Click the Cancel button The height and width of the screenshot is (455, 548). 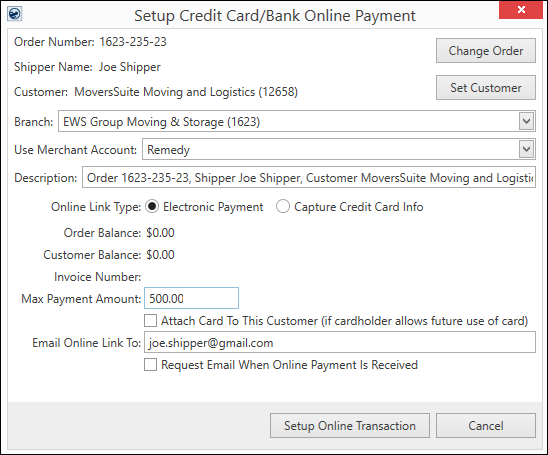486,426
